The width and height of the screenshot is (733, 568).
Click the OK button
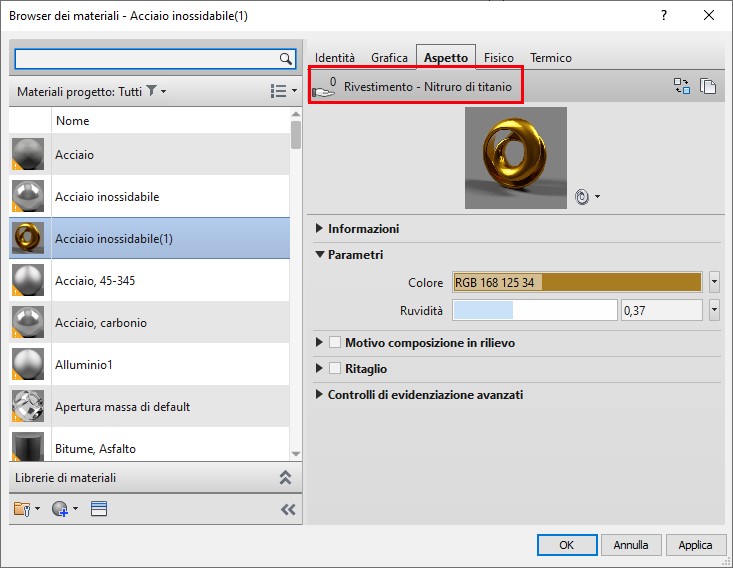[x=567, y=545]
